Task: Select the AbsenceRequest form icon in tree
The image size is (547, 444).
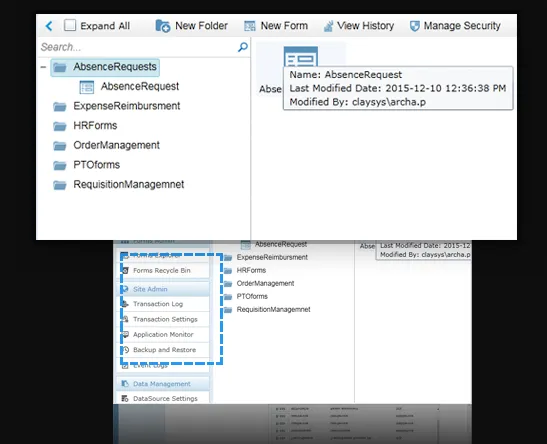Action: tap(87, 87)
